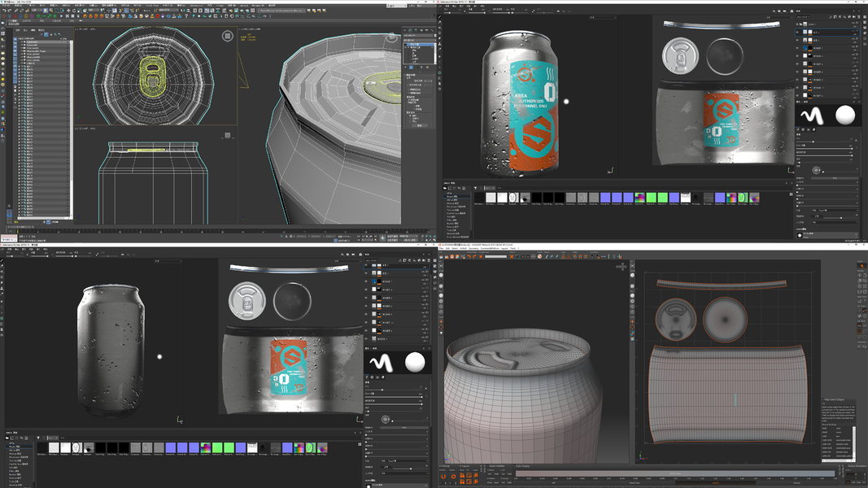Select can-top alpha thumbnail in top-right Painter shelf
The image size is (868, 488).
[x=513, y=198]
